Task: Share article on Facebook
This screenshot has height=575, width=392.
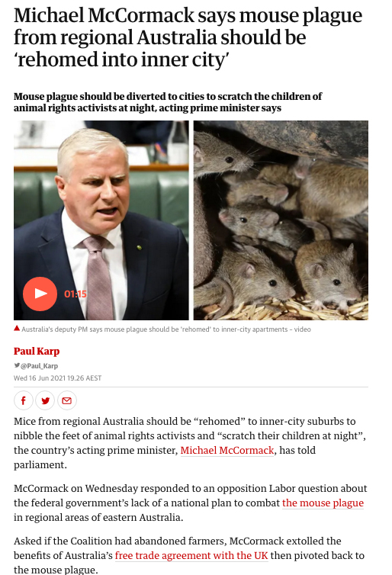Action: (24, 400)
